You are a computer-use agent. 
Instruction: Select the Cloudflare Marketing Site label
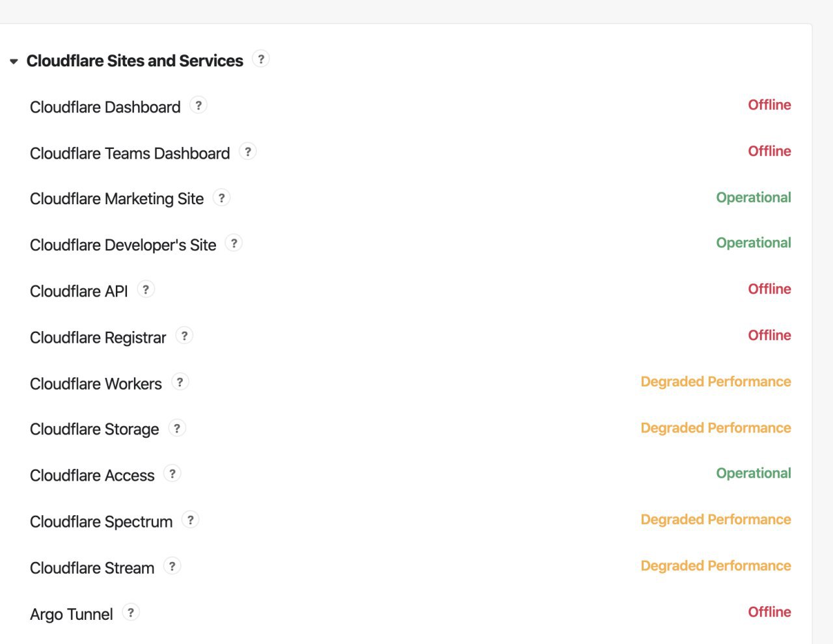pos(117,199)
